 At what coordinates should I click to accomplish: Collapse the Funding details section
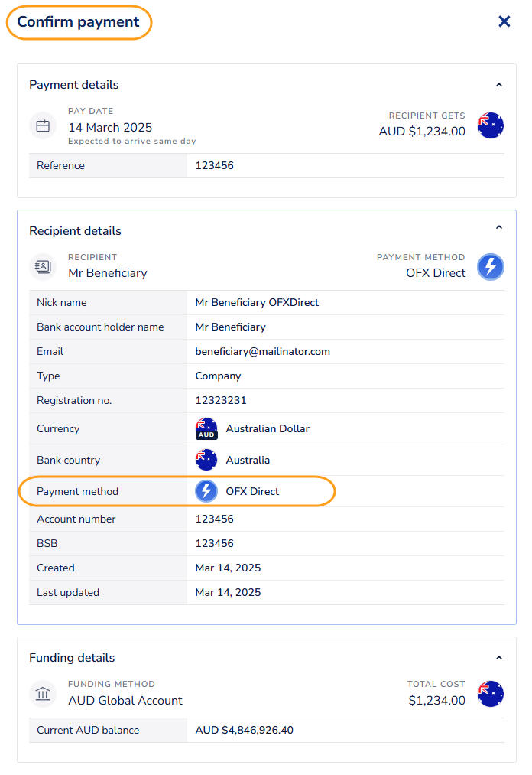[x=499, y=657]
